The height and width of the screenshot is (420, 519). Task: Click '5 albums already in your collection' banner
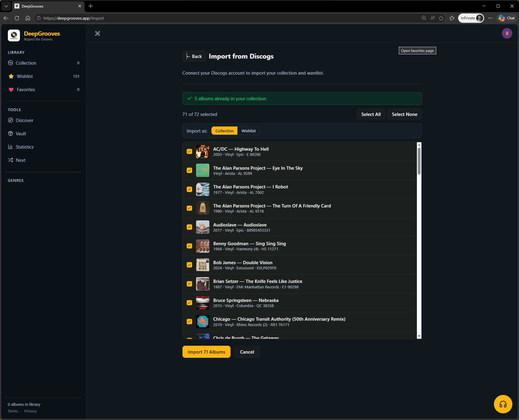click(302, 98)
